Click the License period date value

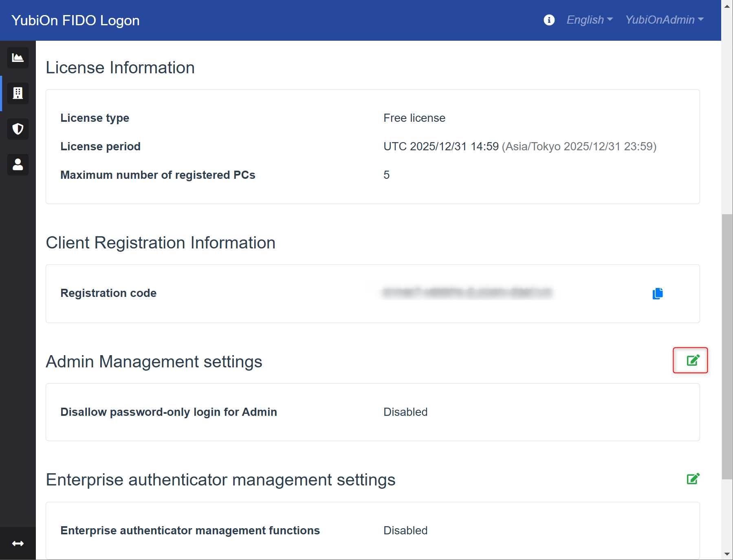(520, 146)
